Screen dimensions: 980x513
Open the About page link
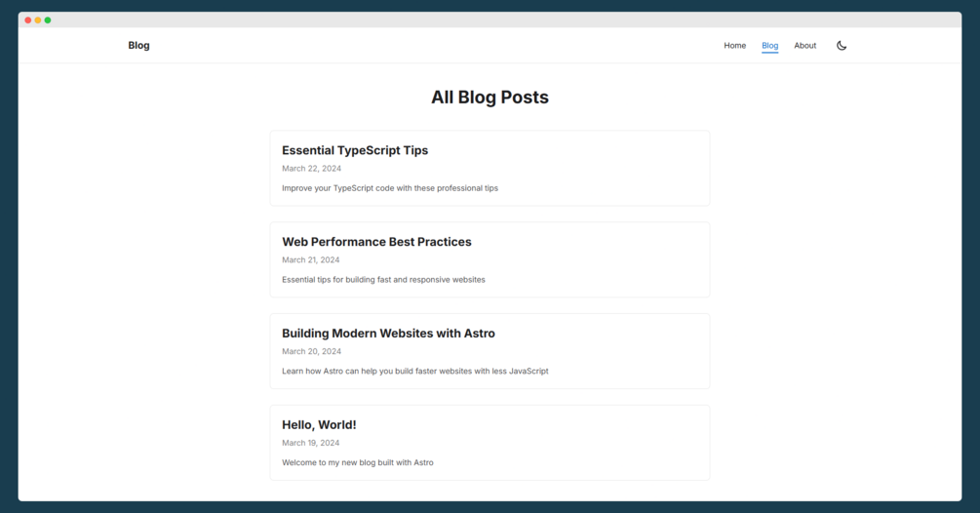click(x=804, y=46)
